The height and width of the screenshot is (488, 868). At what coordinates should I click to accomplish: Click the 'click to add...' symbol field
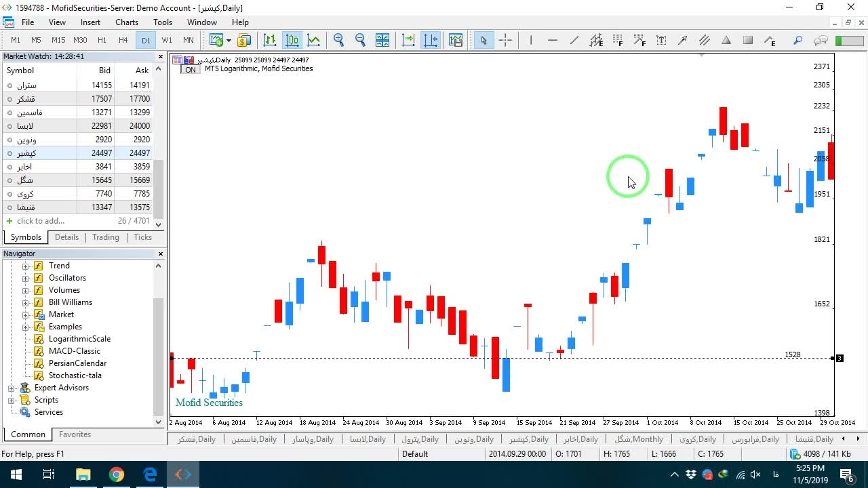click(41, 221)
